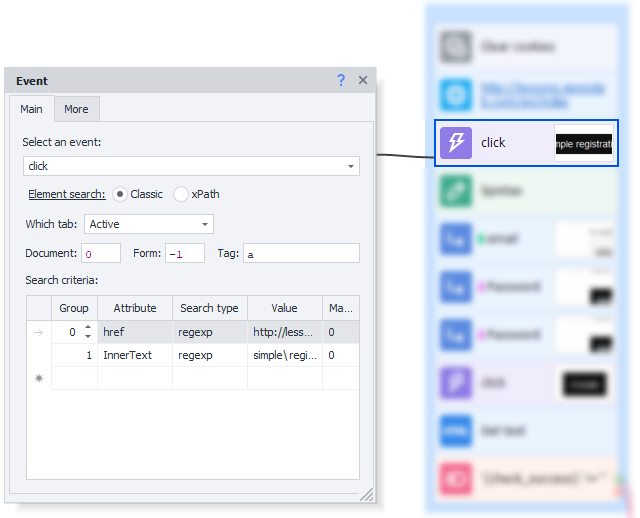Click the green Syntax action icon

coord(456,190)
